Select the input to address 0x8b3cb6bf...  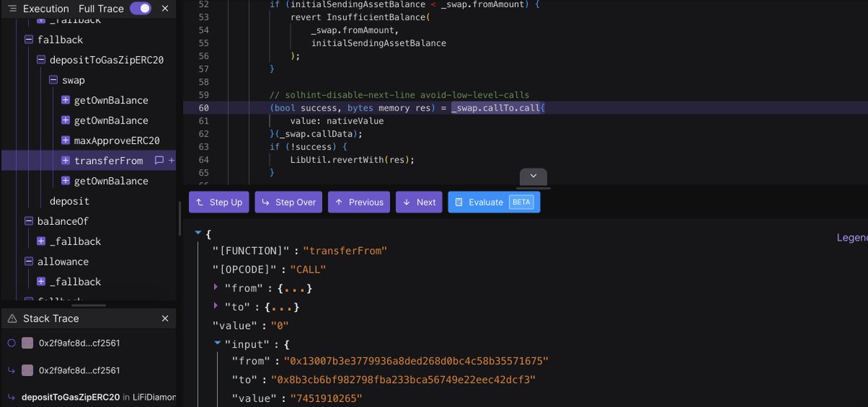(x=404, y=380)
